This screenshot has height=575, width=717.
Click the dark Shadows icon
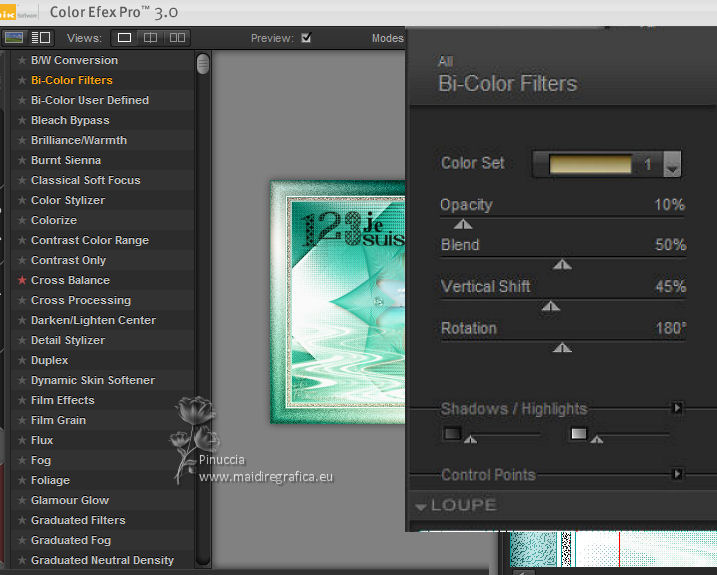[452, 433]
